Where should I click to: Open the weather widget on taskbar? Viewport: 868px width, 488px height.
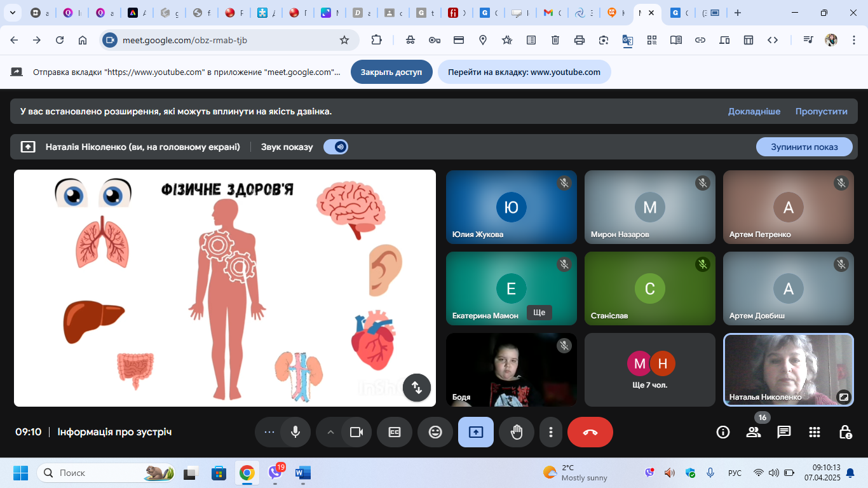[575, 473]
